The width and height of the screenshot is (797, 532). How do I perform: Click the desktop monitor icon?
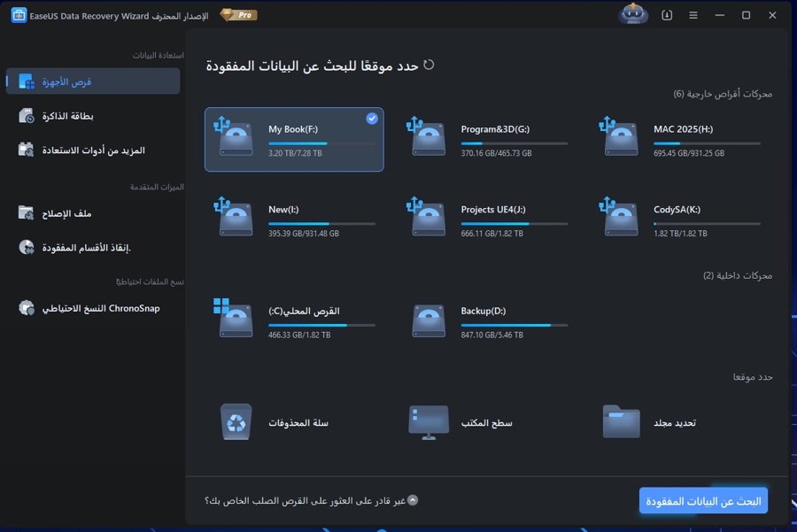click(x=429, y=422)
